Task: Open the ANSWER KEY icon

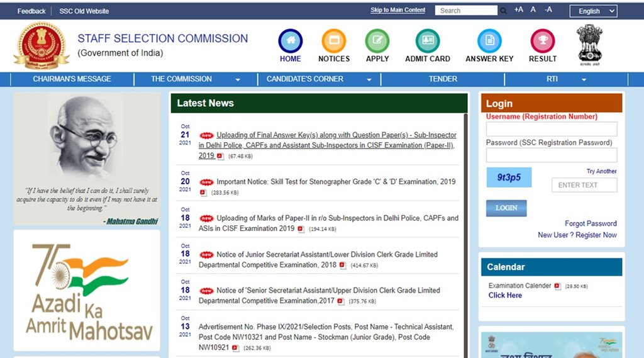Action: click(x=489, y=41)
